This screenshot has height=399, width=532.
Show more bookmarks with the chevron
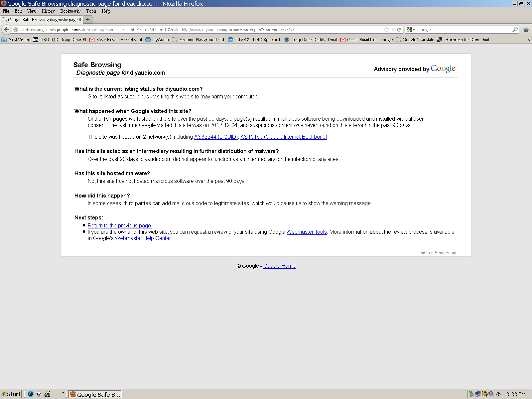click(x=529, y=40)
